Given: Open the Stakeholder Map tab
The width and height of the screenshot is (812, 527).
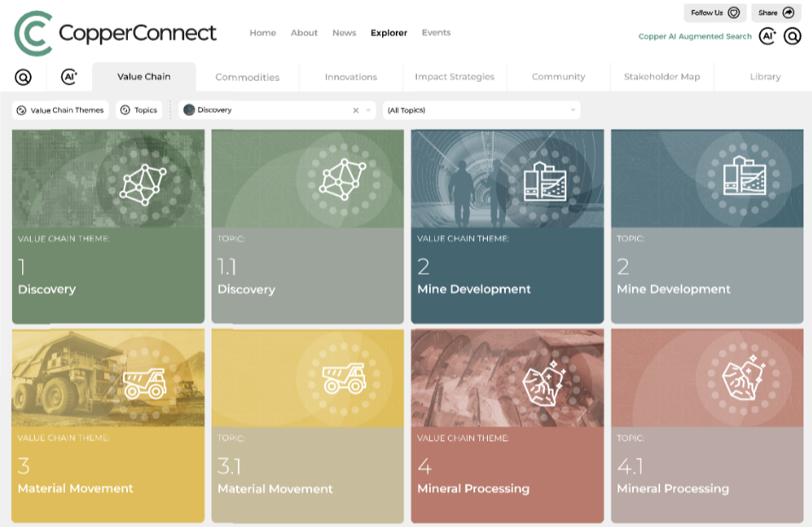Looking at the screenshot, I should coord(662,77).
